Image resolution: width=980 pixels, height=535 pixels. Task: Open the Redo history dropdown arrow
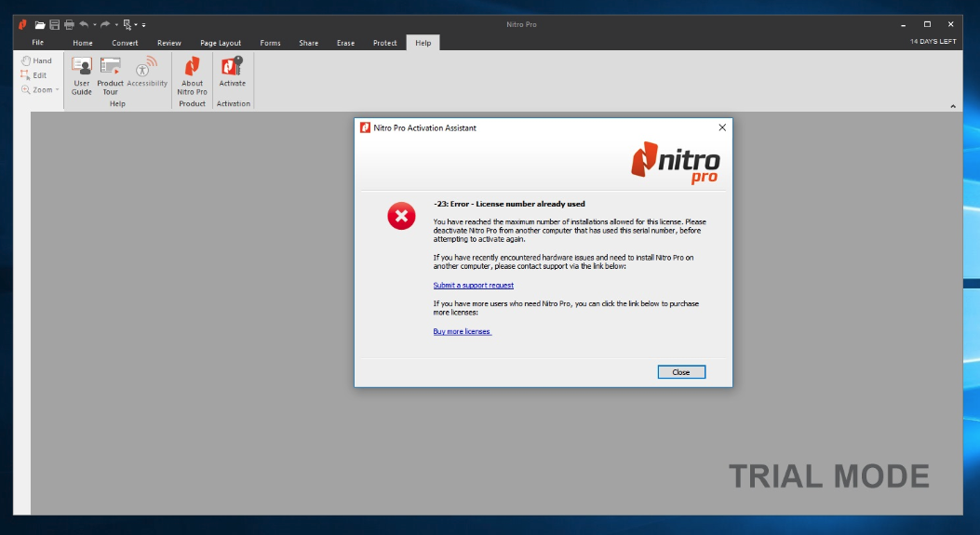pos(116,25)
